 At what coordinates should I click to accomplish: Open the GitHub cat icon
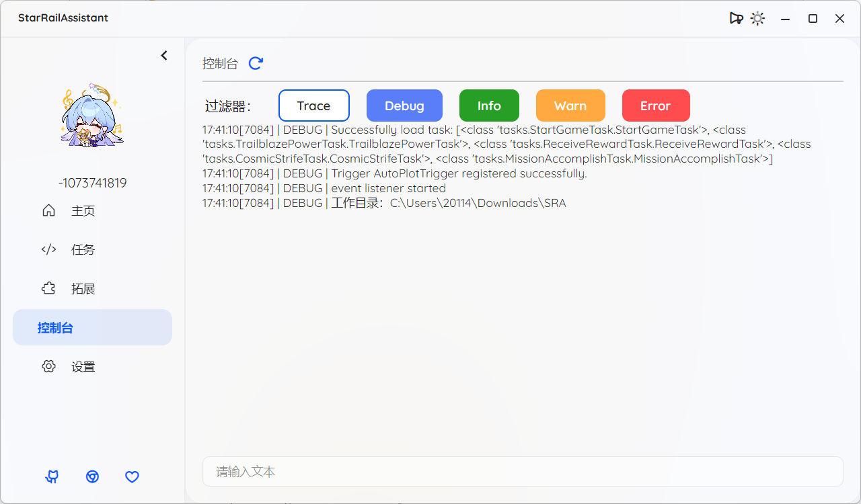tap(52, 476)
